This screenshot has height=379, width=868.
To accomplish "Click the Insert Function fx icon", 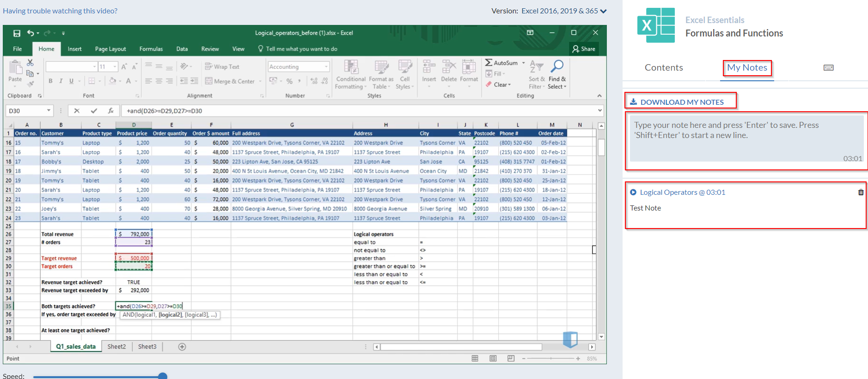I will point(111,111).
